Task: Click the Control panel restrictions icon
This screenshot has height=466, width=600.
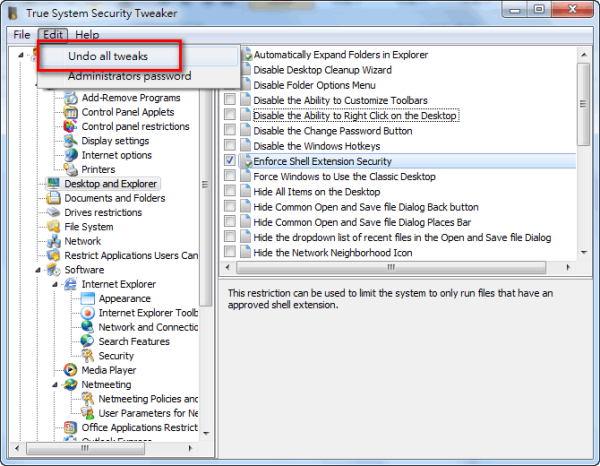Action: (70, 126)
